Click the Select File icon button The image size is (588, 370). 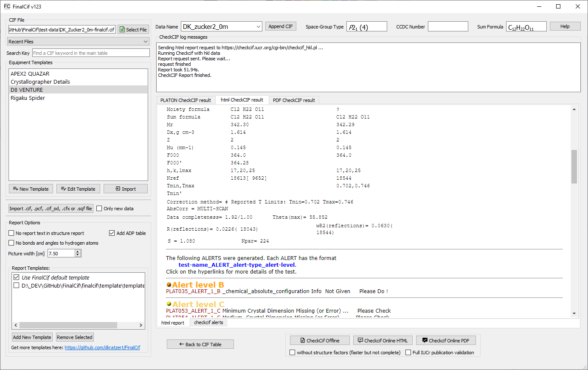tap(133, 30)
